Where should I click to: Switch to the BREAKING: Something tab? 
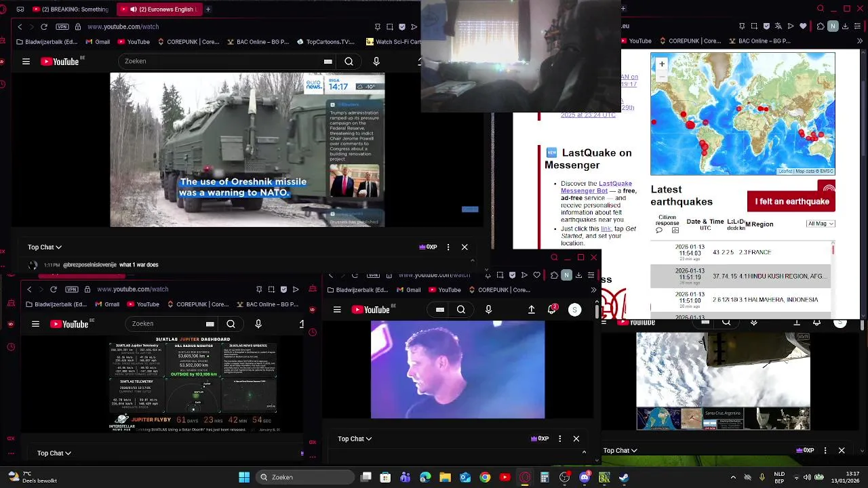(70, 9)
